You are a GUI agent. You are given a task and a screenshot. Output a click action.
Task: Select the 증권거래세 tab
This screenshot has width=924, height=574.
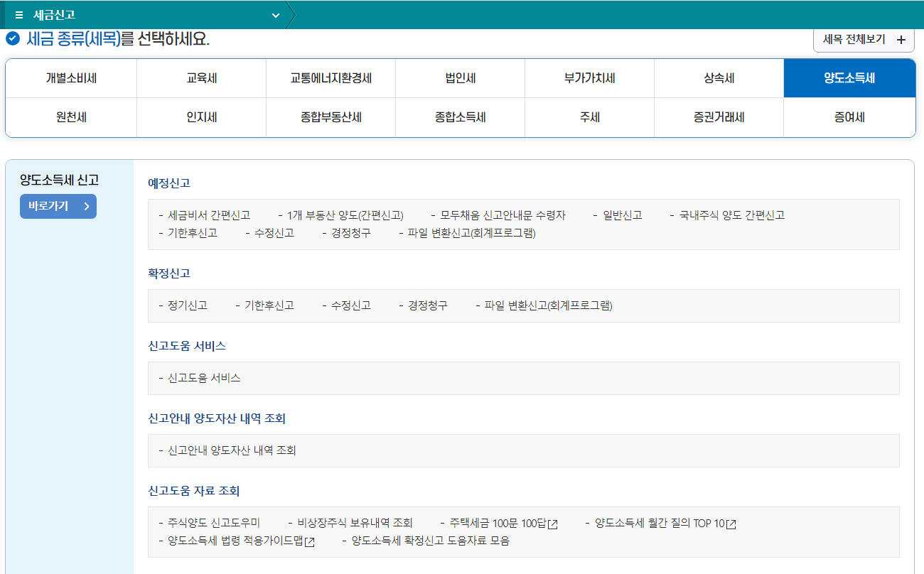(719, 117)
